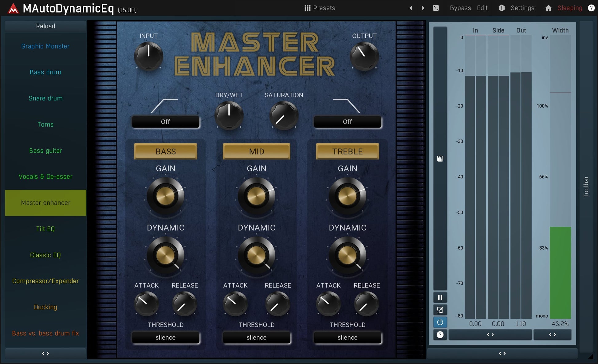Viewport: 598px width, 364px height.
Task: Click the home icon in top bar
Action: [x=548, y=8]
